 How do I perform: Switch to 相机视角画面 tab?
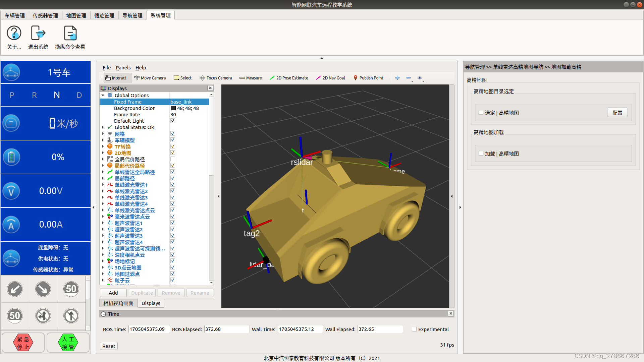click(x=118, y=303)
